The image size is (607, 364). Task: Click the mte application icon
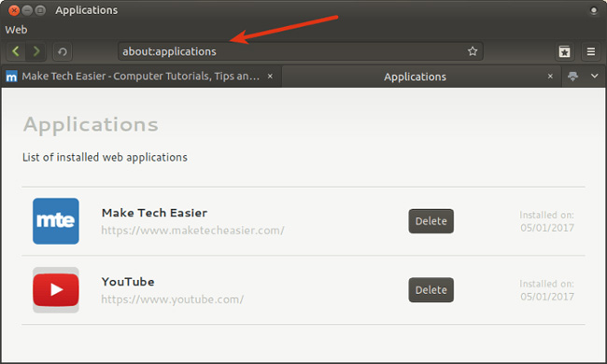pyautogui.click(x=56, y=221)
